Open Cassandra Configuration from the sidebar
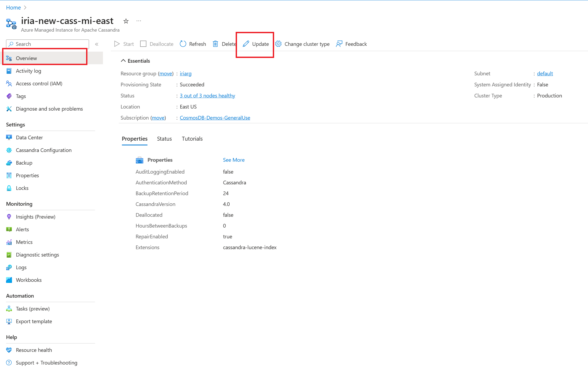Viewport: 588px width, 374px height. tap(43, 150)
